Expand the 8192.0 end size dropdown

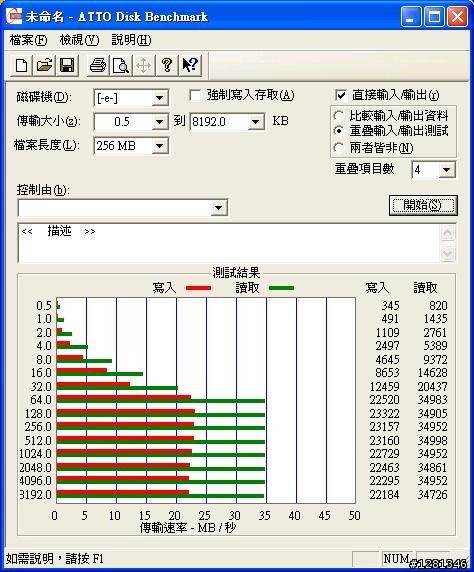tap(256, 121)
